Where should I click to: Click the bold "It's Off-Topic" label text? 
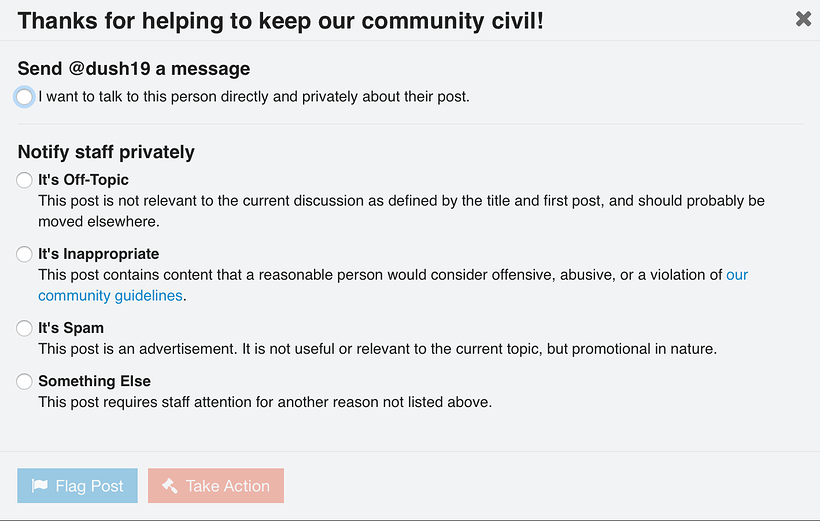coord(83,180)
